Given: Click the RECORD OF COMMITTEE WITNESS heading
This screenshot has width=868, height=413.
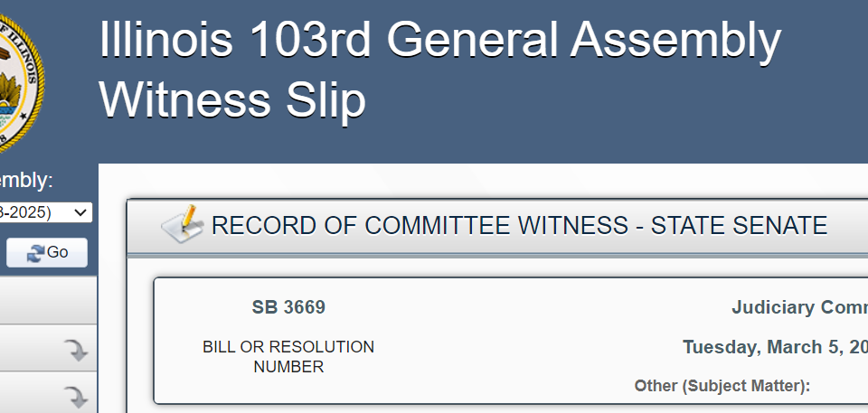Looking at the screenshot, I should click(x=519, y=226).
